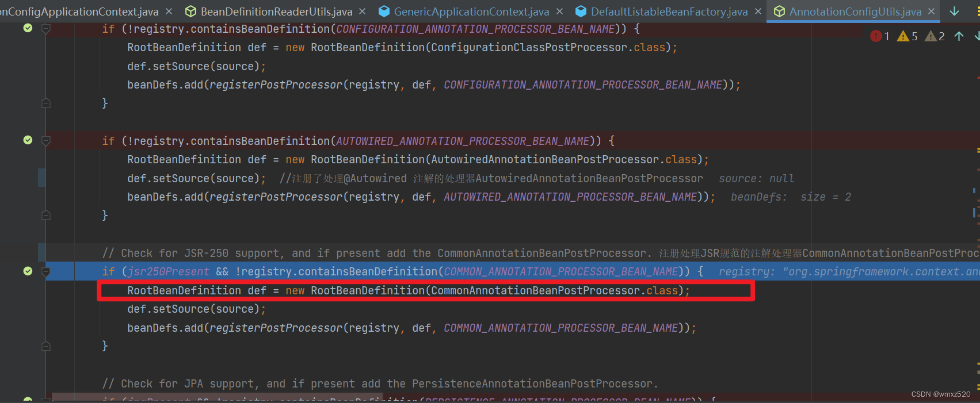Open the partly visible ConfigApplicationContext.java tab

[79, 11]
